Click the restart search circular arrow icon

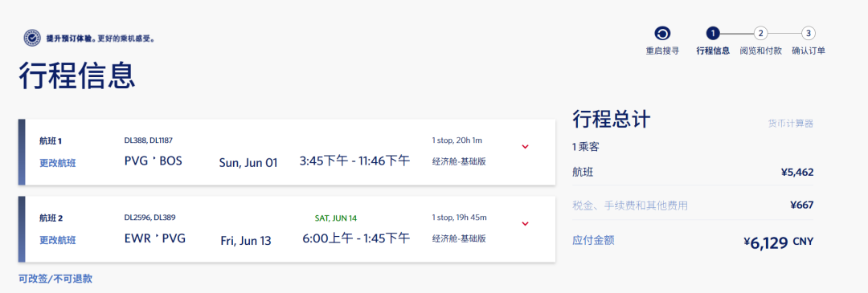tap(662, 34)
